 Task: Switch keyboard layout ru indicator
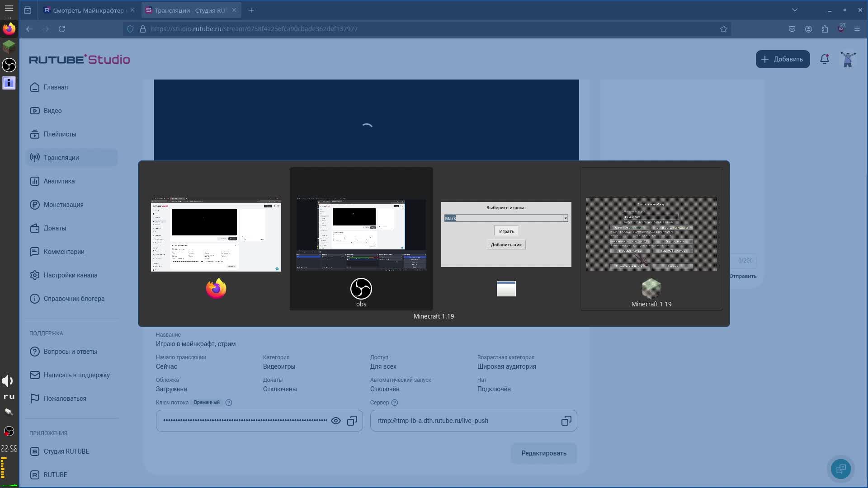pyautogui.click(x=9, y=397)
